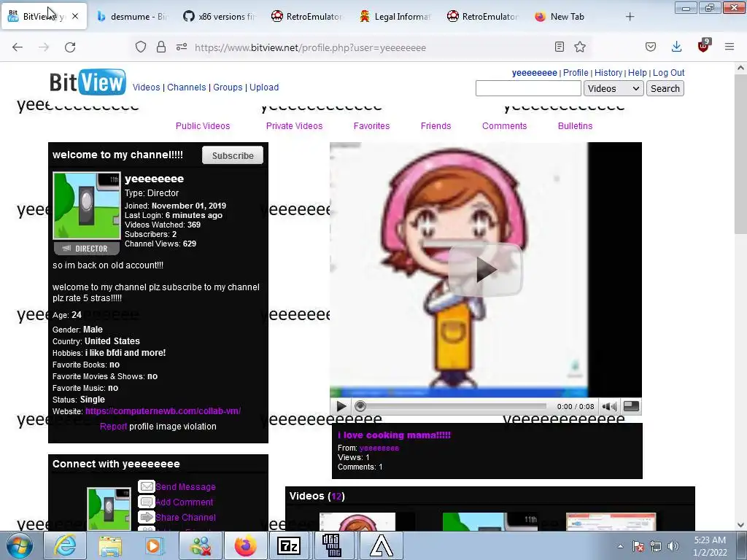
Task: Toggle the video player size mode button
Action: point(631,406)
